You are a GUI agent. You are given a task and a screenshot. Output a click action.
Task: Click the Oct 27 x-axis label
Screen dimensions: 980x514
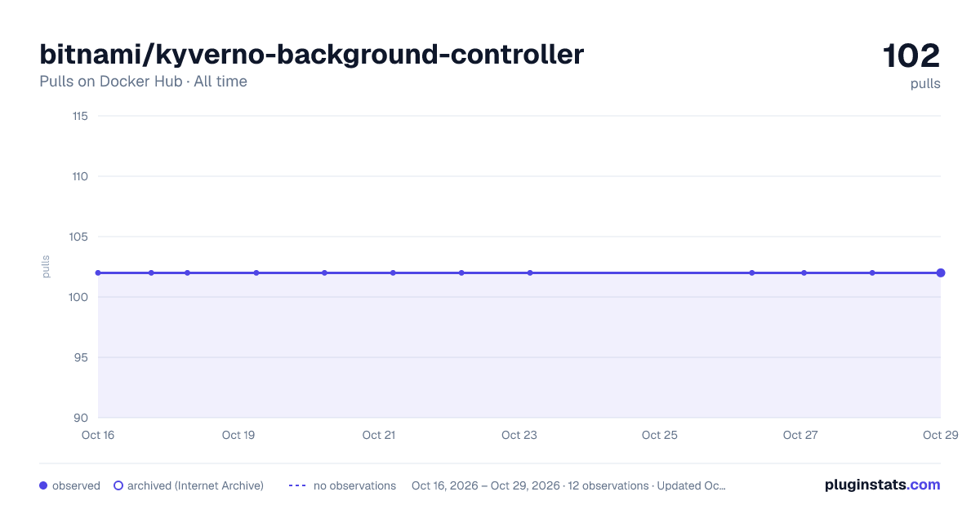tap(800, 435)
